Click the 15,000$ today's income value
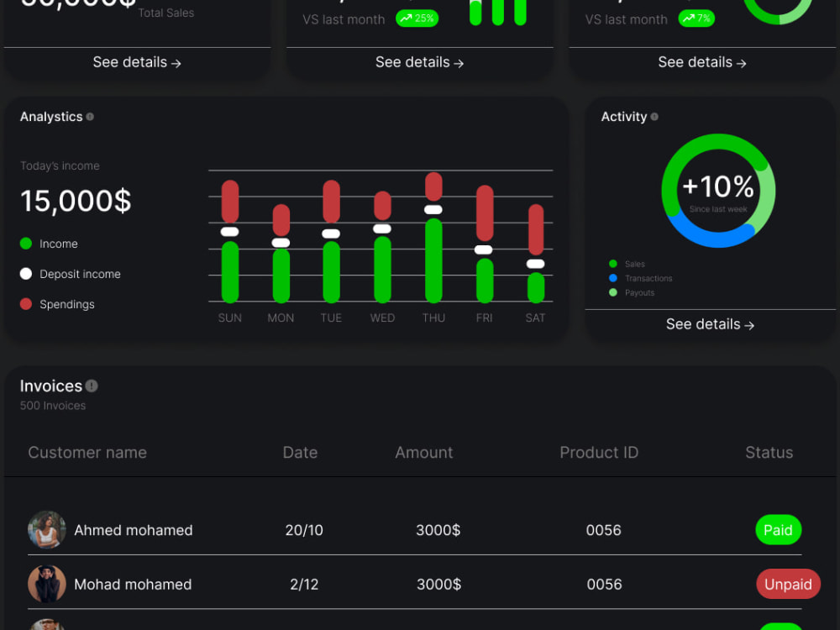Viewport: 840px width, 630px height. coord(76,201)
